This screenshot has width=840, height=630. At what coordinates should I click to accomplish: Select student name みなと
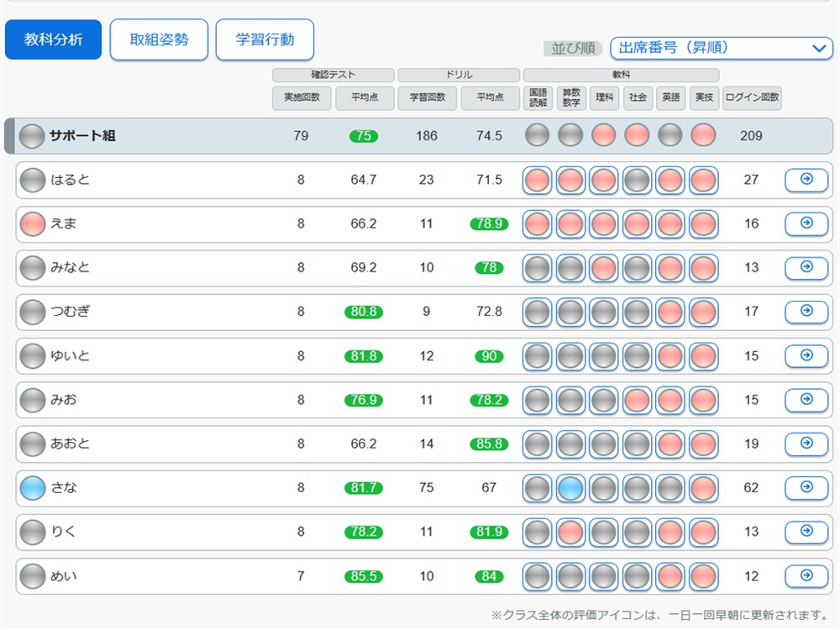[x=71, y=267]
